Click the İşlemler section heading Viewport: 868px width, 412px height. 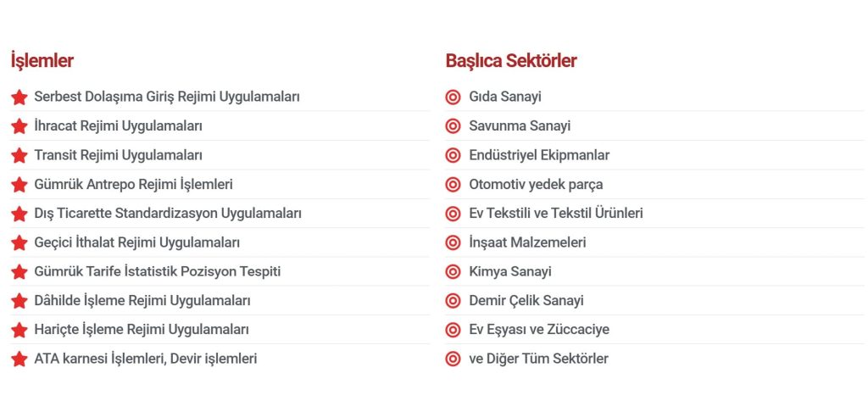[x=42, y=60]
